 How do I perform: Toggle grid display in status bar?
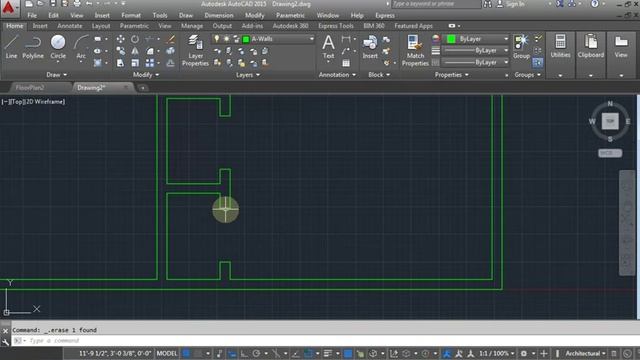point(186,353)
